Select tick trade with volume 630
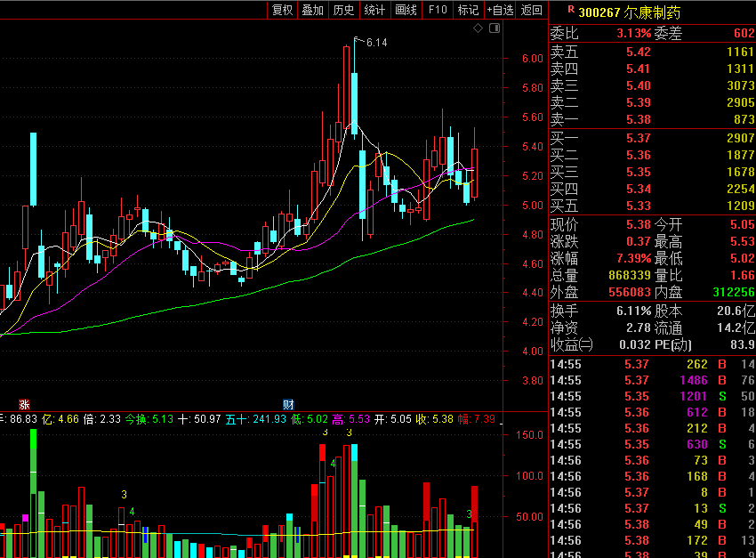This screenshot has height=558, width=756. [x=697, y=444]
